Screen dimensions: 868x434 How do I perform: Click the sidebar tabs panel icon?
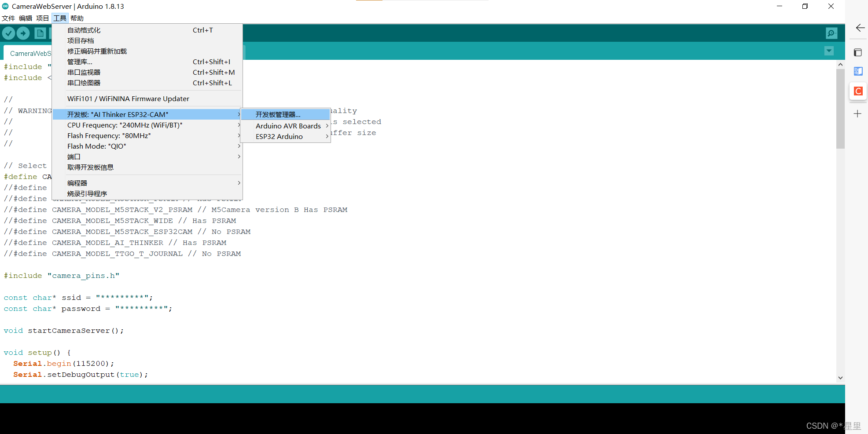pyautogui.click(x=858, y=53)
